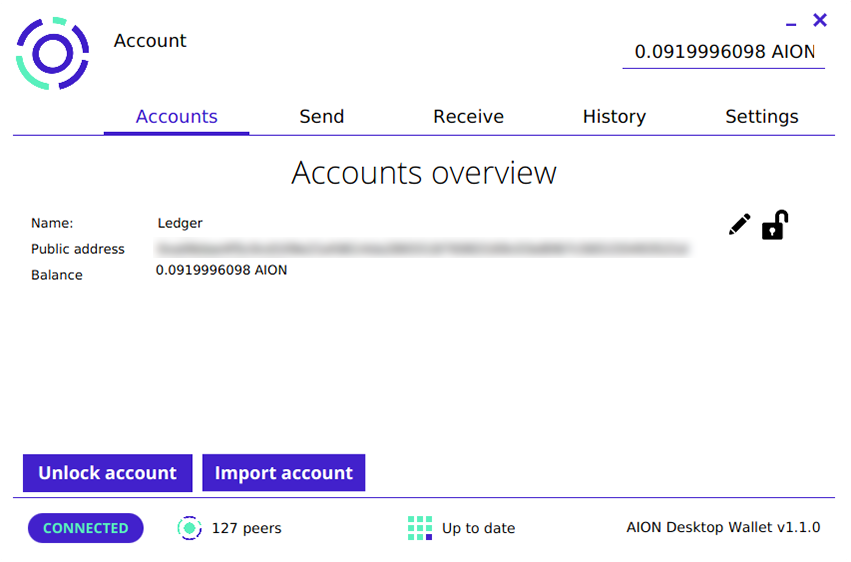Click the Balance label
The image size is (851, 562).
tap(56, 275)
